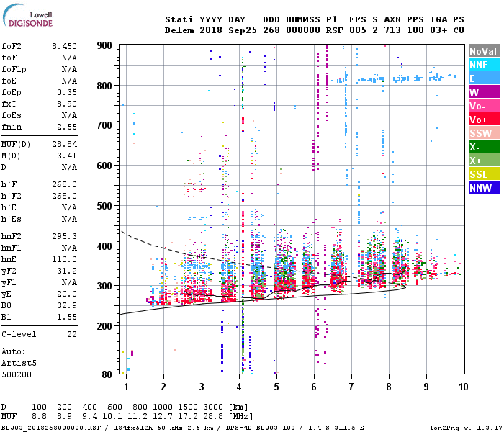This screenshot has width=504, height=432.
Task: Click the header date Sep25
Action: click(x=243, y=30)
